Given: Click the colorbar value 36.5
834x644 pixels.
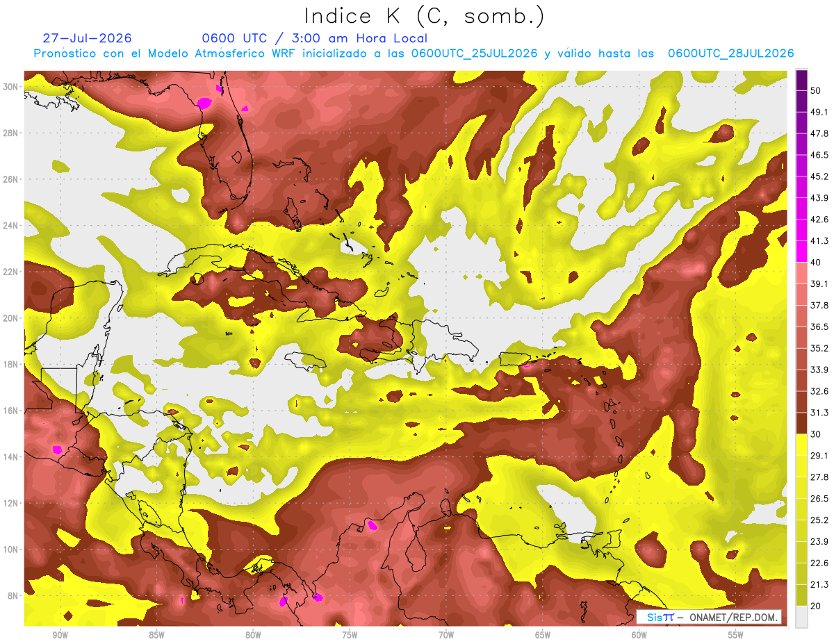Looking at the screenshot, I should (x=819, y=327).
